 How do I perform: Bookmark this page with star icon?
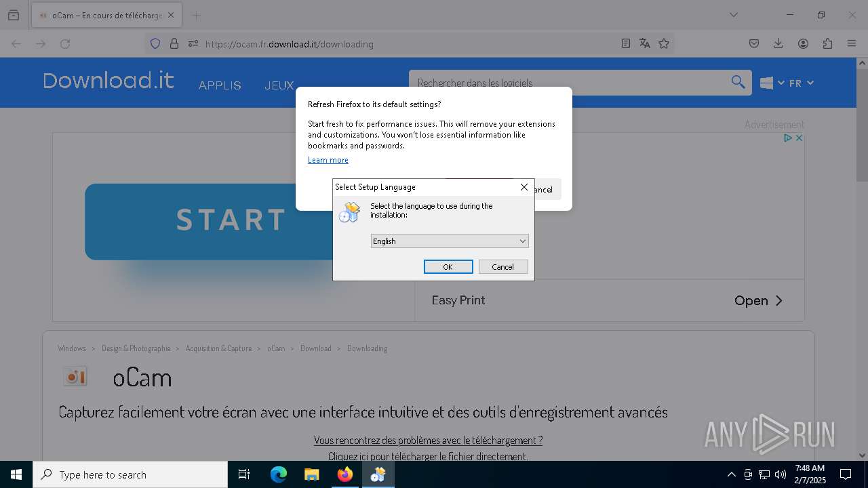pos(664,43)
